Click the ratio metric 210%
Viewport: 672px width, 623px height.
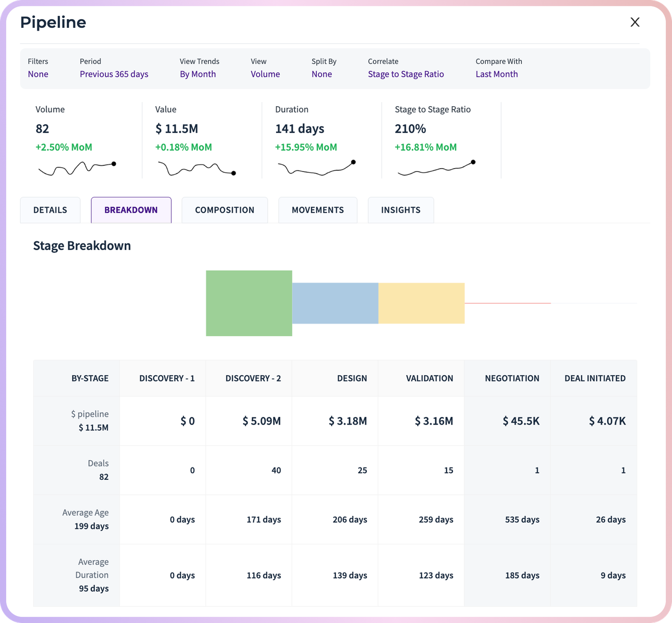tap(410, 129)
